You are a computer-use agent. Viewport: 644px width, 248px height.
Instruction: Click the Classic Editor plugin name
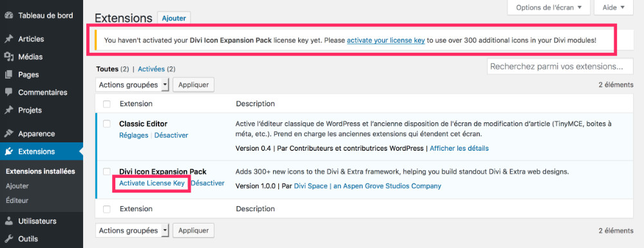144,124
